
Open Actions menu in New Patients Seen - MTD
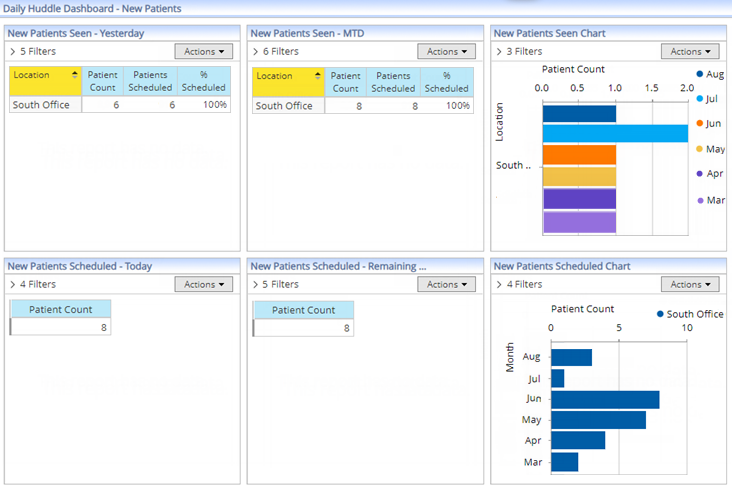[446, 51]
